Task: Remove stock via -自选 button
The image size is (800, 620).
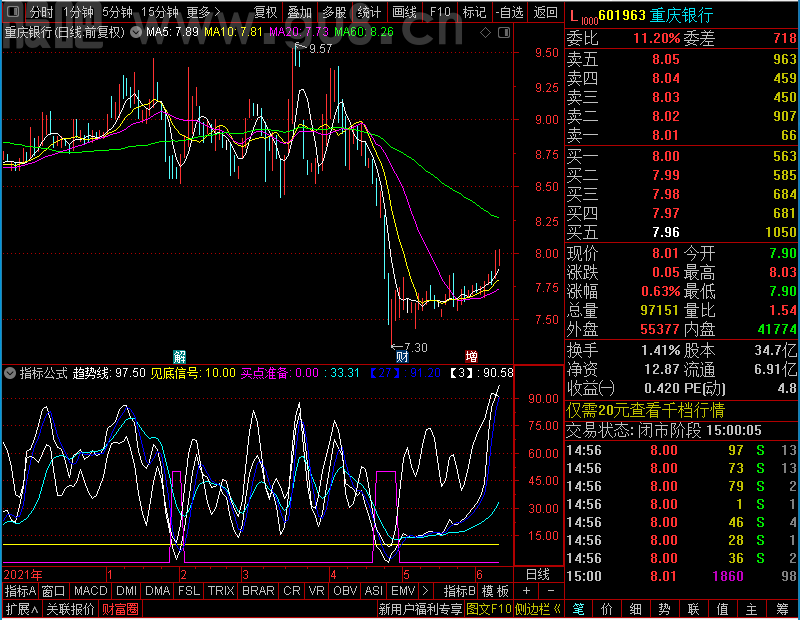Action: click(x=509, y=12)
